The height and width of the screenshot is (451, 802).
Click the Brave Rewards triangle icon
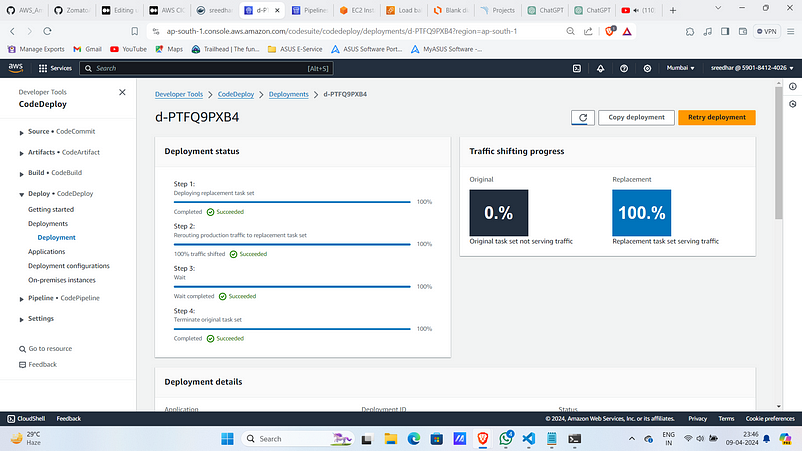click(x=627, y=31)
